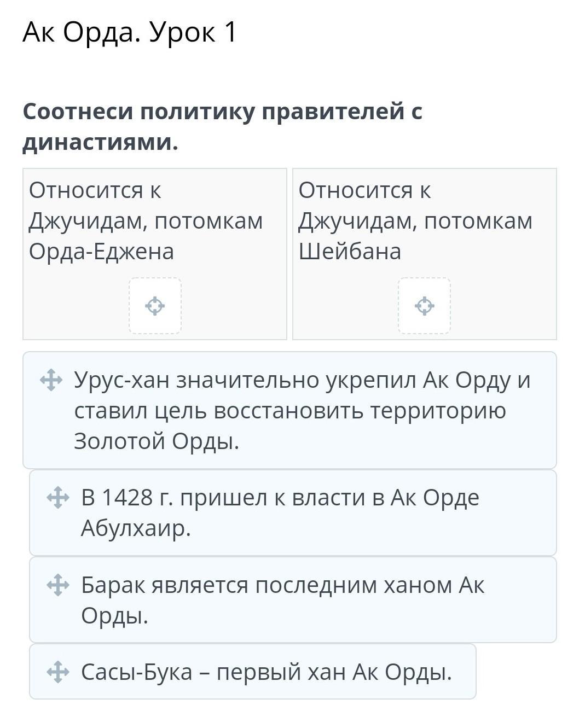
Task: Click the crosshair target under Шейбана column
Action: click(424, 306)
